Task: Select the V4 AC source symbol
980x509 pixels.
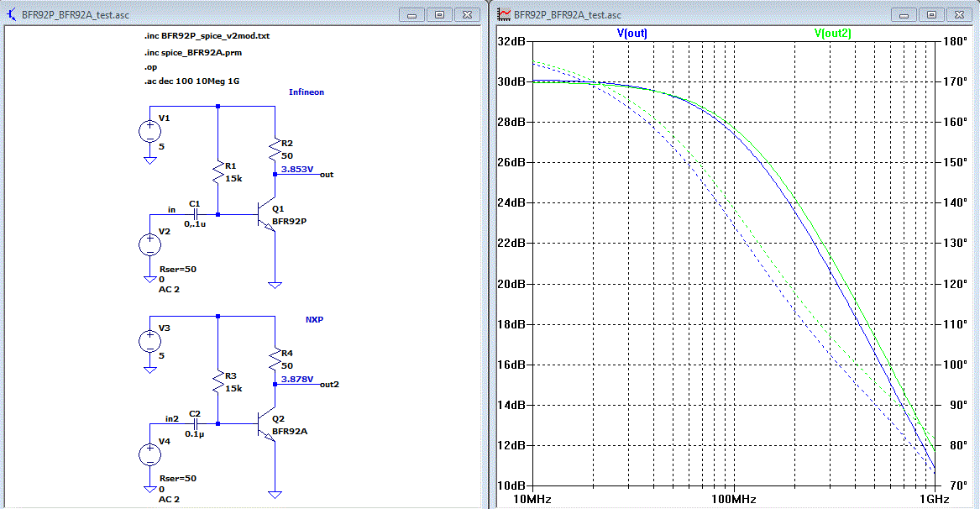Action: pyautogui.click(x=150, y=454)
